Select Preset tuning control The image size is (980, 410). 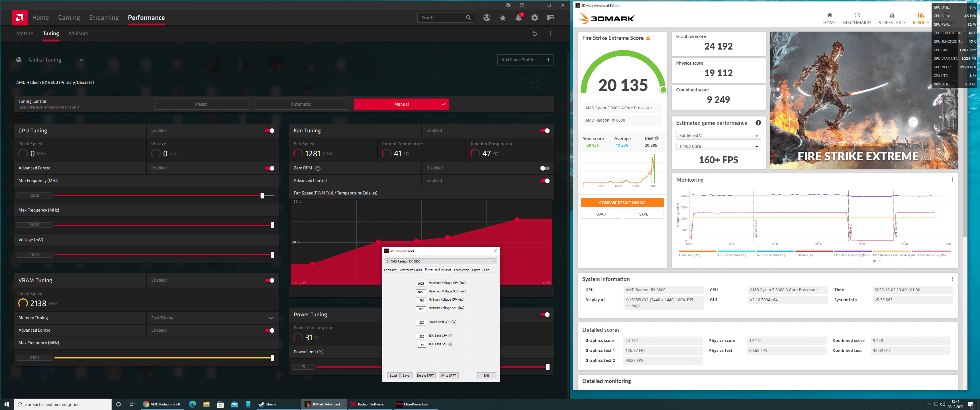point(201,104)
